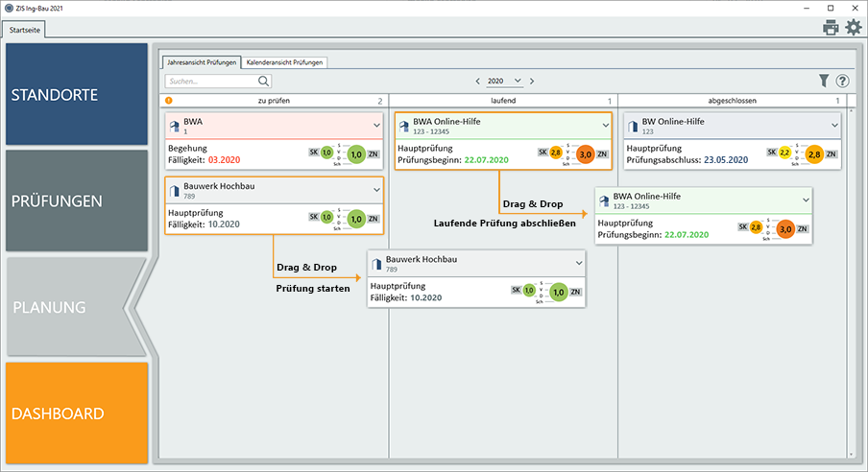The image size is (868, 472).
Task: Click the filter funnel icon
Action: coord(823,82)
